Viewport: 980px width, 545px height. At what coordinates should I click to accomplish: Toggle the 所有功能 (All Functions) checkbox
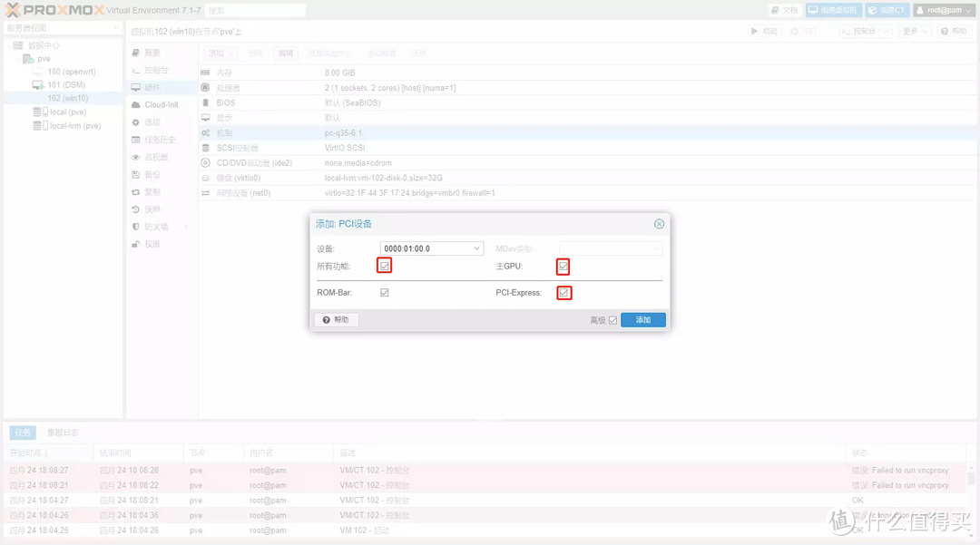click(385, 266)
